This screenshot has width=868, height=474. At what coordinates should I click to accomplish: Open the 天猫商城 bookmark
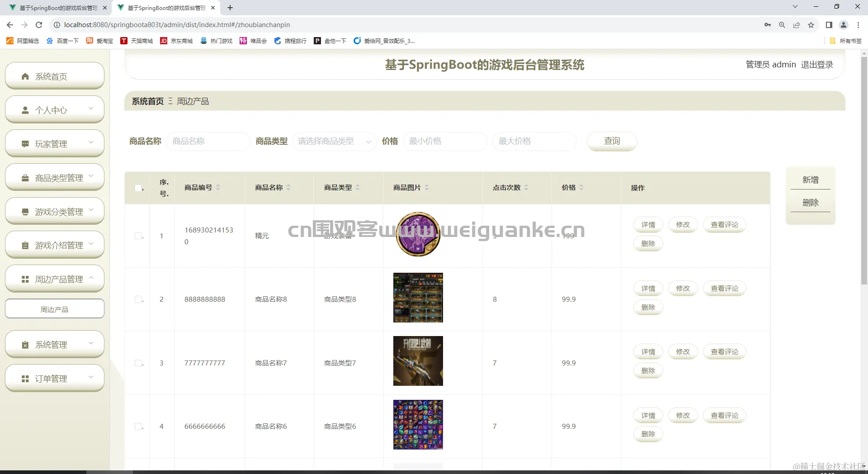point(137,41)
